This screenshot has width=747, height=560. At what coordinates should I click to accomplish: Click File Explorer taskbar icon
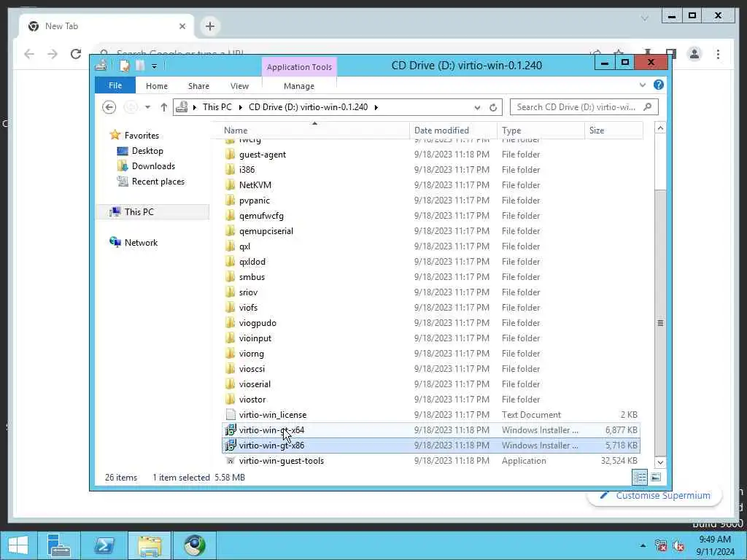tap(150, 545)
